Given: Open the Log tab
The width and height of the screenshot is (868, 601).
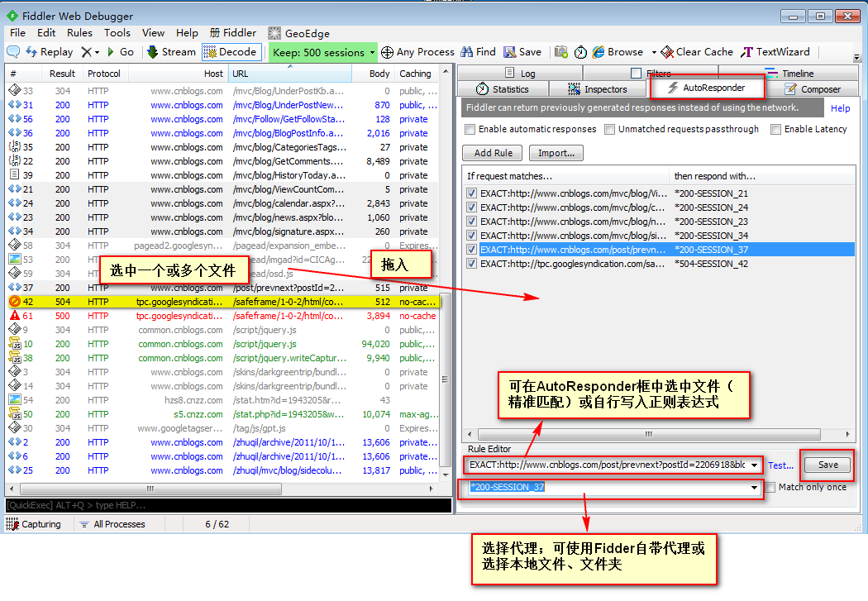Looking at the screenshot, I should click(x=520, y=73).
